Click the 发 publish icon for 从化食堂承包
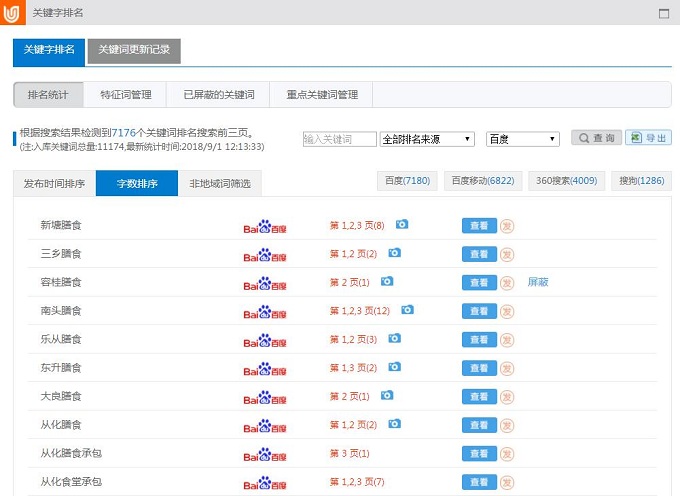This screenshot has width=680, height=496. coord(507,483)
